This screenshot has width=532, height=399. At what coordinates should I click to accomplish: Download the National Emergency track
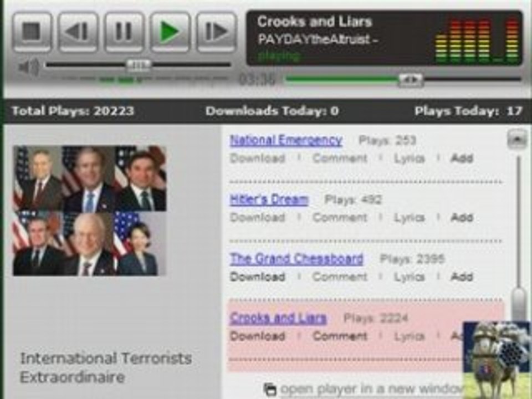coord(257,158)
